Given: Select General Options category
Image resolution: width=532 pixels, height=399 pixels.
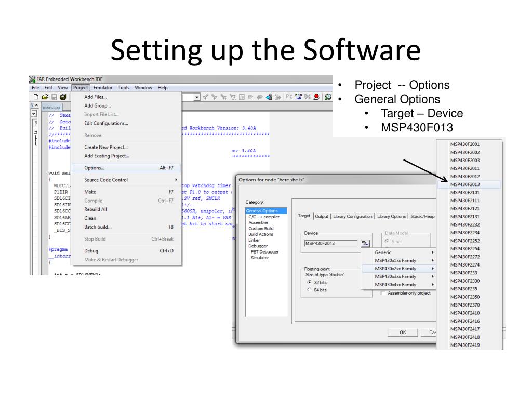Looking at the screenshot, I should (x=266, y=211).
